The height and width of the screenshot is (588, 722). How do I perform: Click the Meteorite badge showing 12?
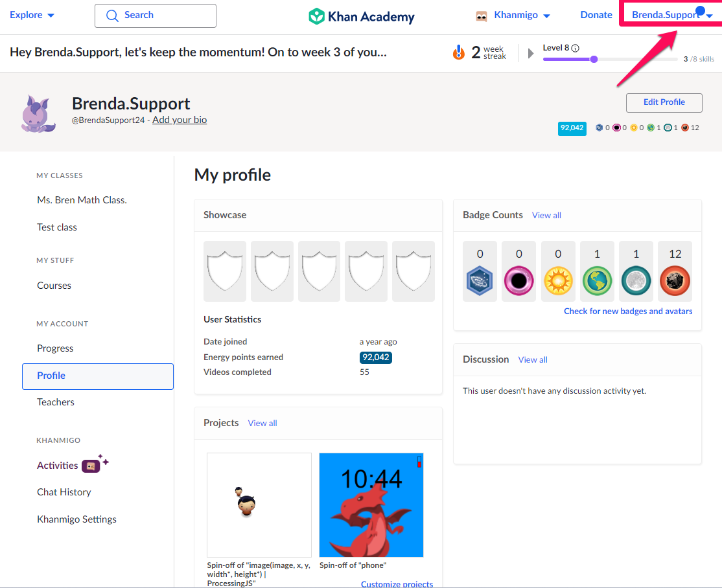coord(675,280)
